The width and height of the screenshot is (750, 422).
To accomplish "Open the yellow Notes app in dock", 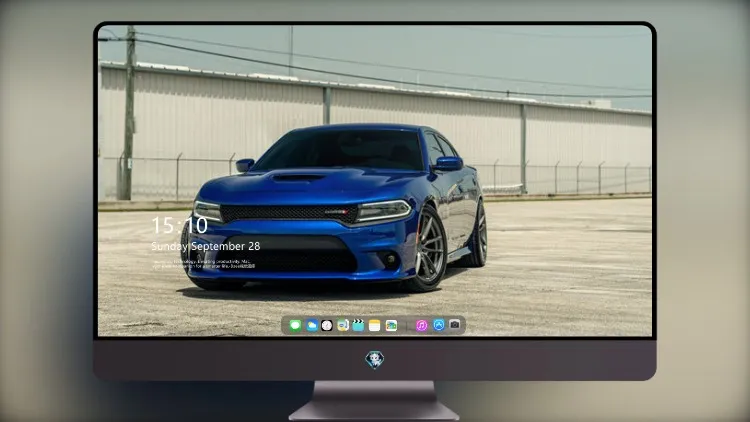I will [375, 325].
